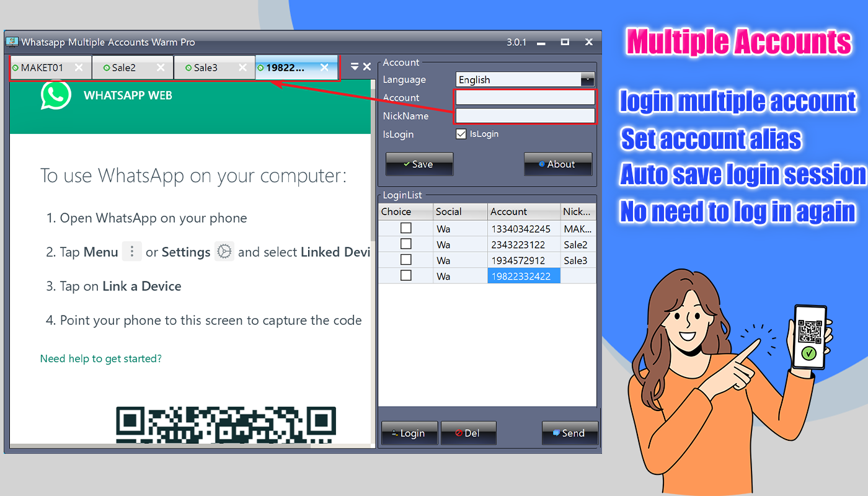Image resolution: width=868 pixels, height=496 pixels.
Task: Check the box for account 1934572912
Action: point(406,260)
